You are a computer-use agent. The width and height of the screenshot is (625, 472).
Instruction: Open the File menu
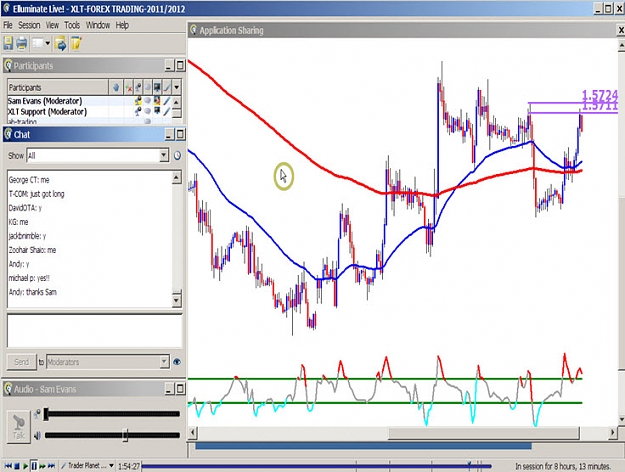(8, 25)
